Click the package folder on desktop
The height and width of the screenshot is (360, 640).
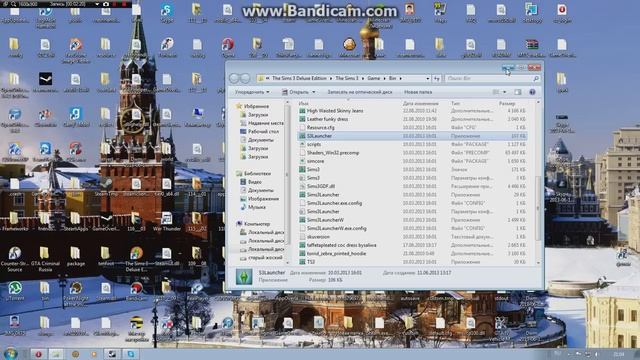click(x=76, y=256)
